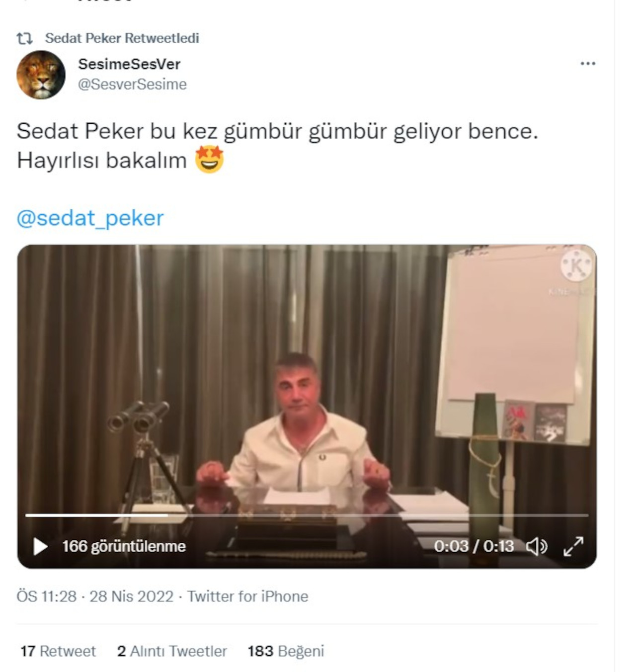This screenshot has width=636, height=672.
Task: View the 2 Alıntı Tweetler list
Action: coord(172,651)
